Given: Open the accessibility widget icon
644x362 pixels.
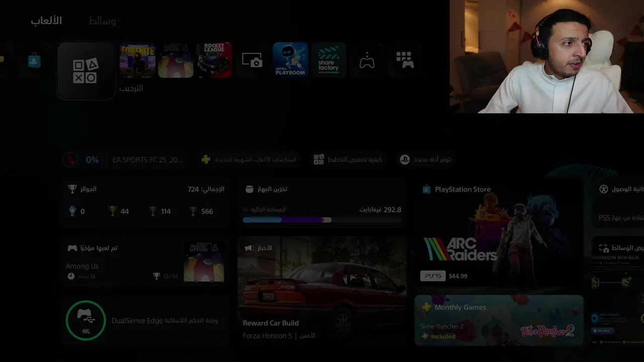Looking at the screenshot, I should tap(604, 189).
